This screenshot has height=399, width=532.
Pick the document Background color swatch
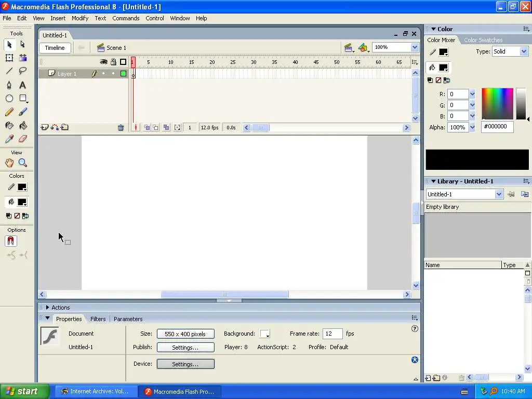[264, 334]
